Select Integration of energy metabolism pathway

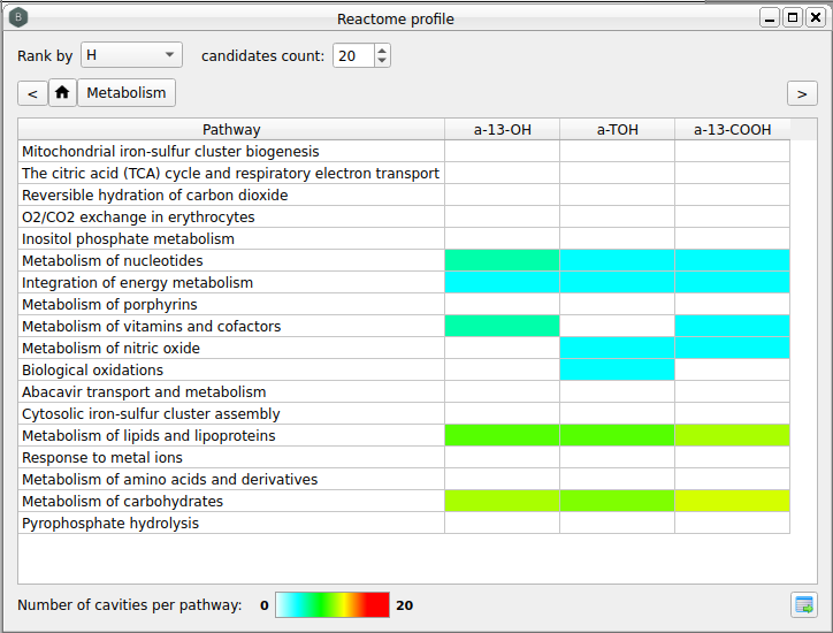(231, 283)
